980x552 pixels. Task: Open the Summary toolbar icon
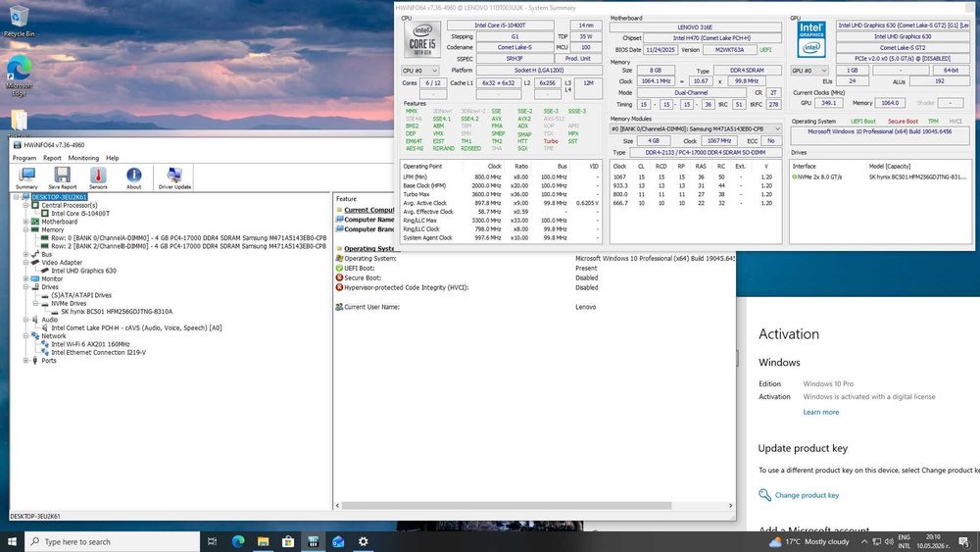pyautogui.click(x=26, y=177)
